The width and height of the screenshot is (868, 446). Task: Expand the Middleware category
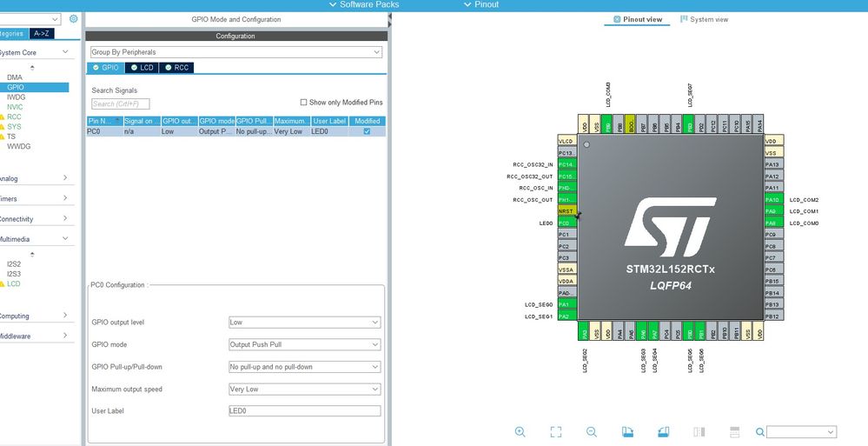click(x=65, y=336)
